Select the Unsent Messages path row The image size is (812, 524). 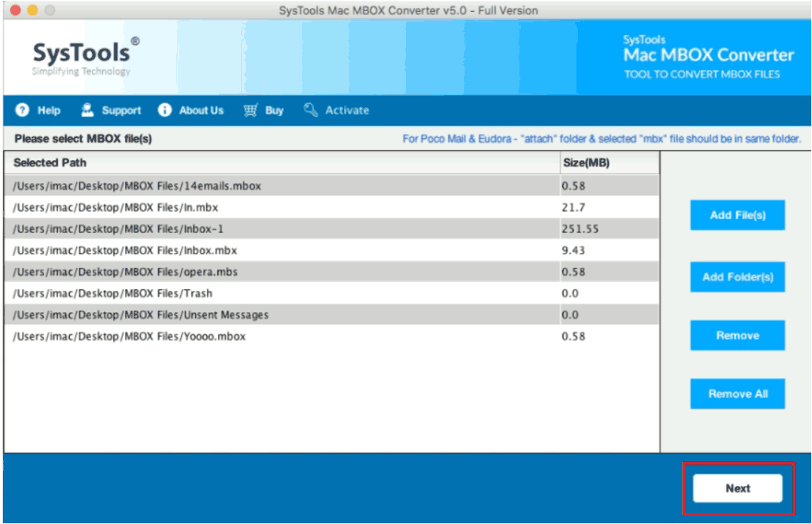click(x=332, y=315)
